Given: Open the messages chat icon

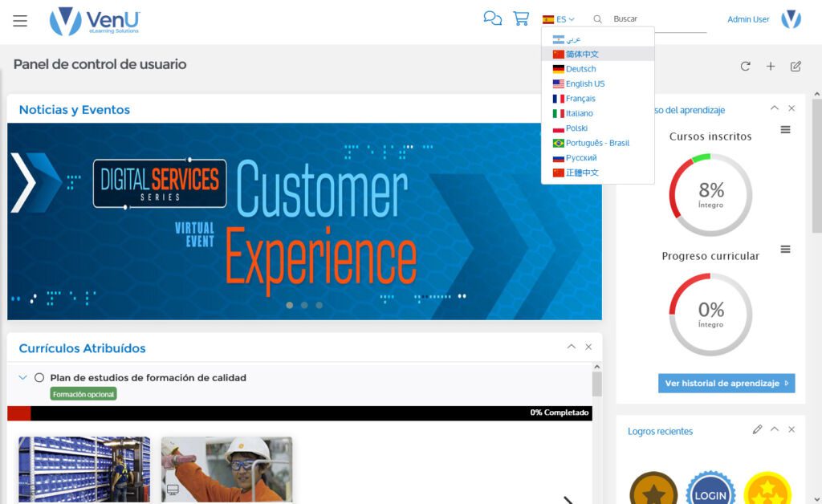Looking at the screenshot, I should [492, 17].
